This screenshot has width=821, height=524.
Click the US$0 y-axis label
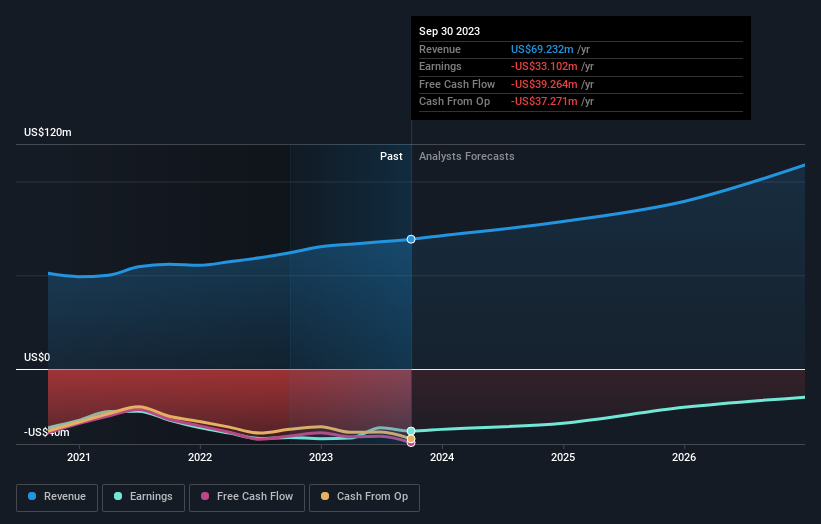click(x=37, y=358)
